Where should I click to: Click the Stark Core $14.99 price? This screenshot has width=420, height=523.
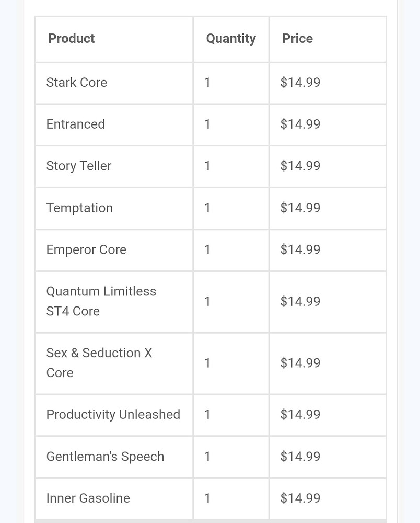[300, 83]
